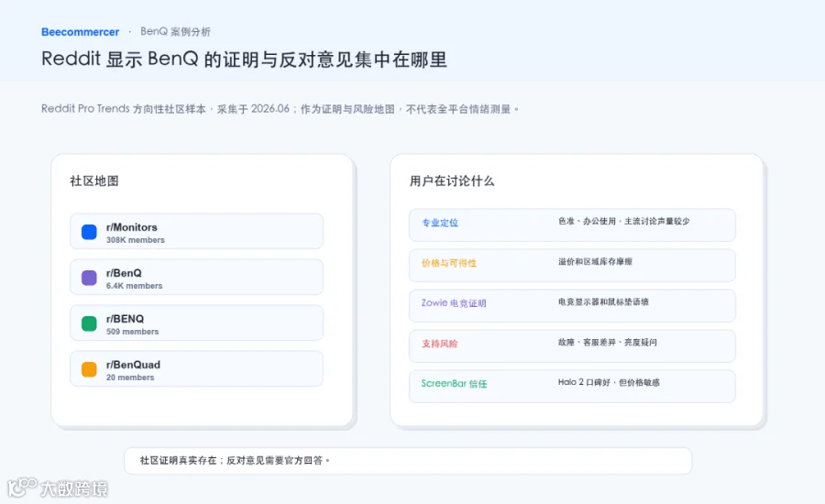Open the r/Monitors community row
Image resolution: width=825 pixels, height=504 pixels.
196,231
